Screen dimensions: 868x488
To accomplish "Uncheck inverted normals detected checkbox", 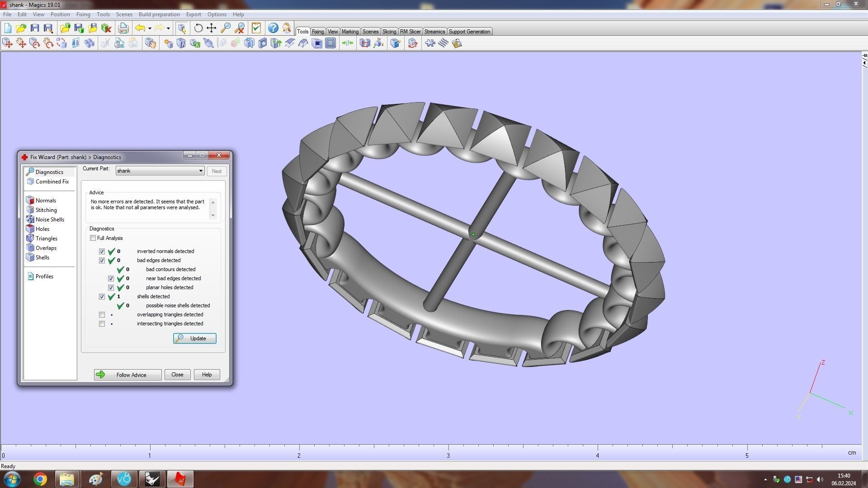I will pos(102,252).
